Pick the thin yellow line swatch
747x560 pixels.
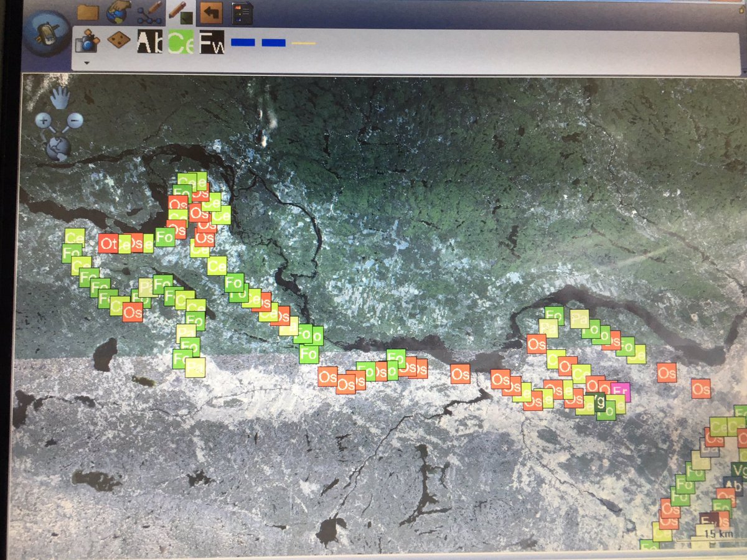304,43
